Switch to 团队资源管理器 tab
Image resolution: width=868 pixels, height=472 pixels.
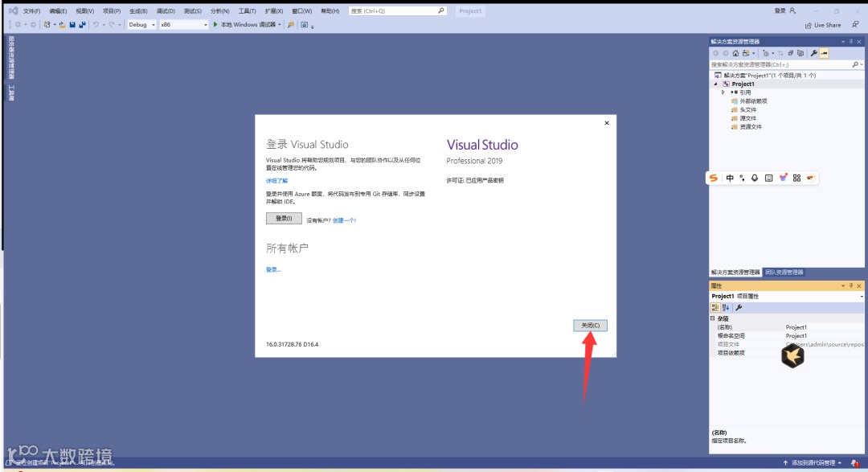(784, 273)
